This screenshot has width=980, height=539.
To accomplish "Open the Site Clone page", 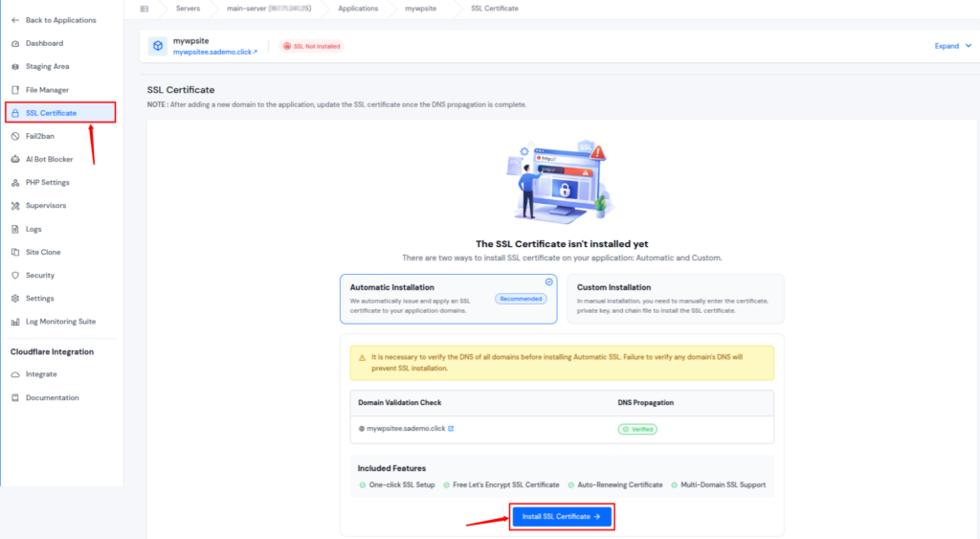I will 42,252.
